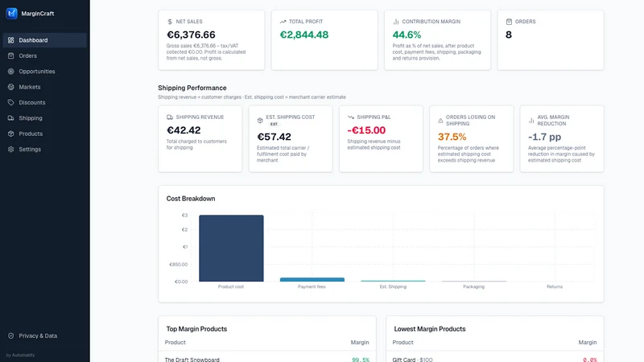This screenshot has height=362, width=644.
Task: Select Markets in the sidebar
Action: coord(45,87)
